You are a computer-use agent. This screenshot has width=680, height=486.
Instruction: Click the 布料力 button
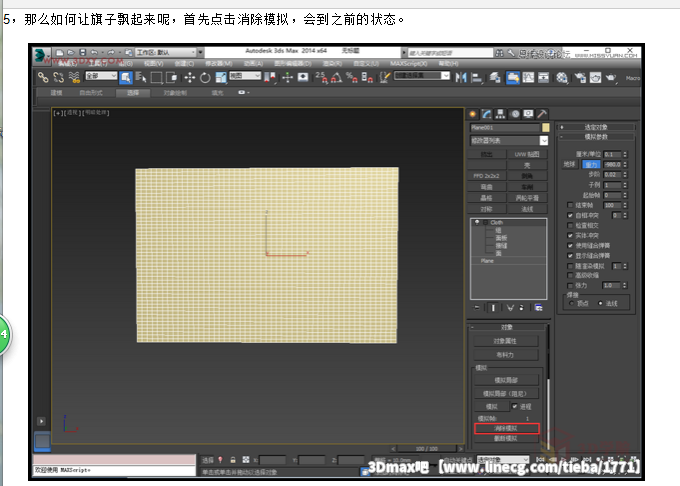pos(506,355)
